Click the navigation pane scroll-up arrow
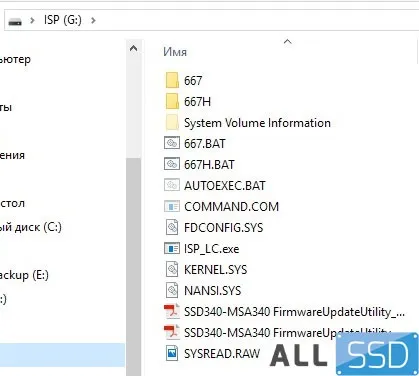 tap(133, 48)
